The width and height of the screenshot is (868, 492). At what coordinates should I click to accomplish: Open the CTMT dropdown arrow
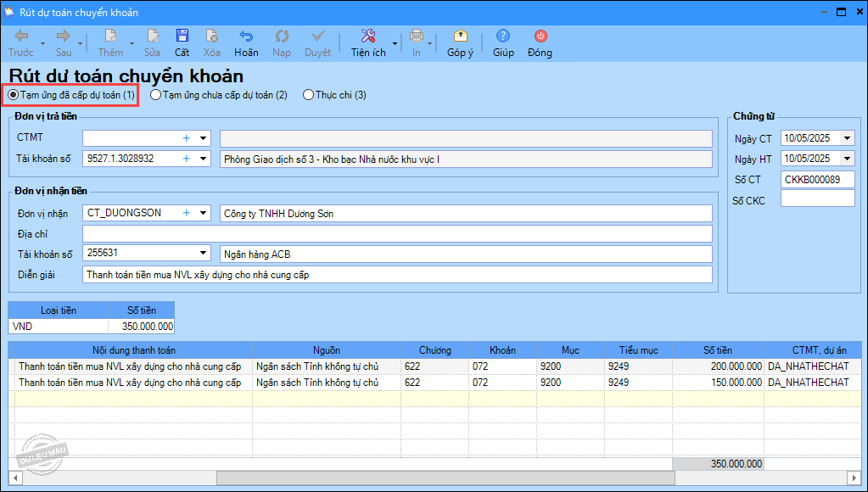point(203,137)
